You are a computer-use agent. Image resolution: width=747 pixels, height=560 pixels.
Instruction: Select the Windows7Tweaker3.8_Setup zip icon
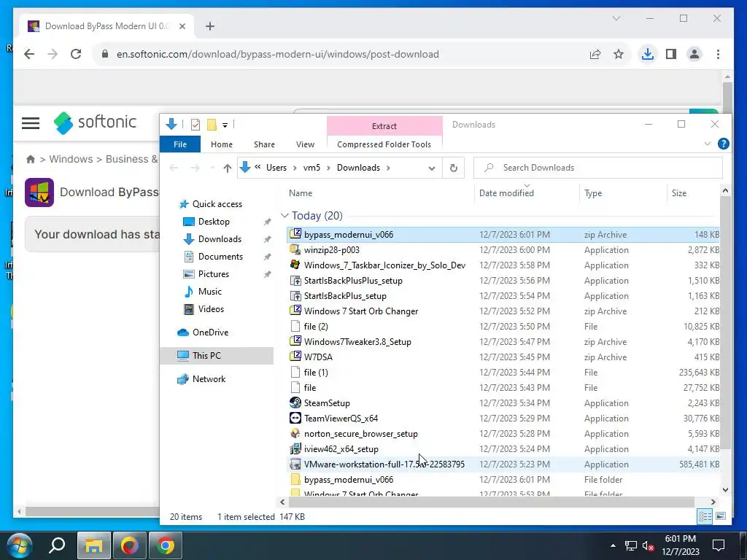click(295, 341)
